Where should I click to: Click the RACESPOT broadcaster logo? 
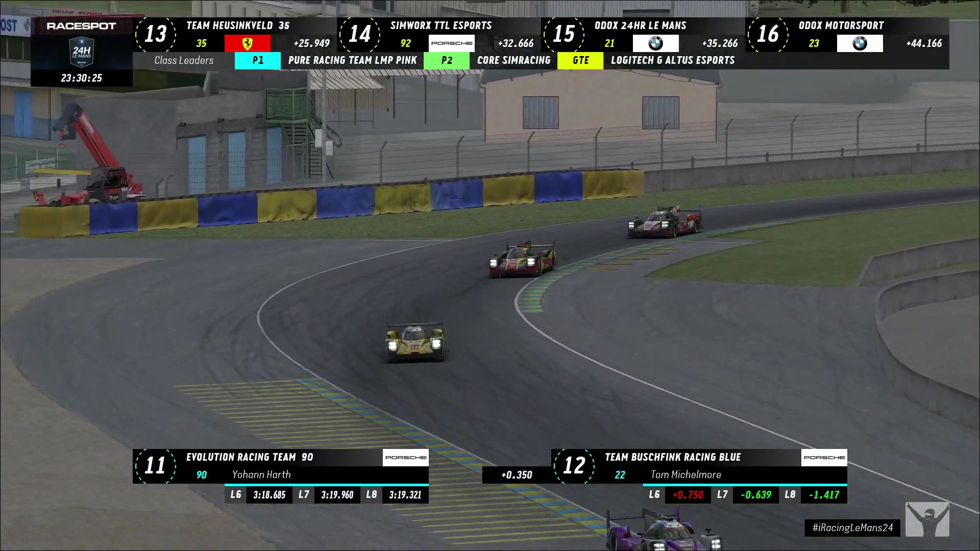pos(82,26)
